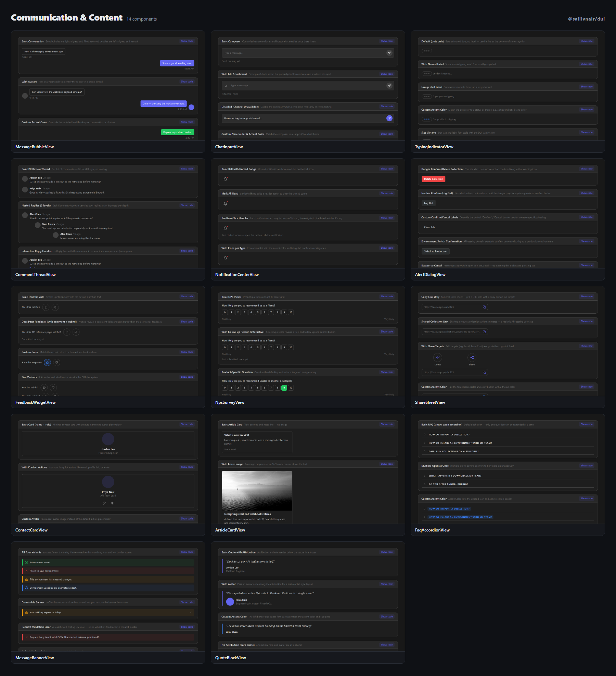The width and height of the screenshot is (616, 676).
Task: Click the copy icon in Copy Link Only field
Action: click(484, 307)
